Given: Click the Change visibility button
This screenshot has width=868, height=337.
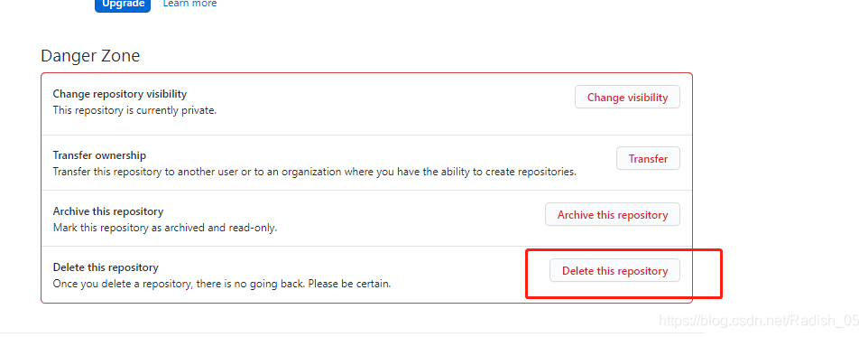Looking at the screenshot, I should (x=627, y=97).
